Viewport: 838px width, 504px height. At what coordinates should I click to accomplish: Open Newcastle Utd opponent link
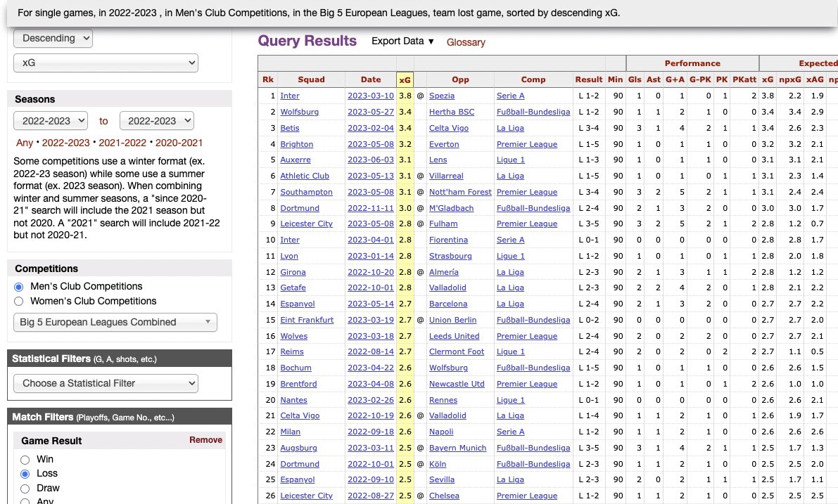(457, 384)
